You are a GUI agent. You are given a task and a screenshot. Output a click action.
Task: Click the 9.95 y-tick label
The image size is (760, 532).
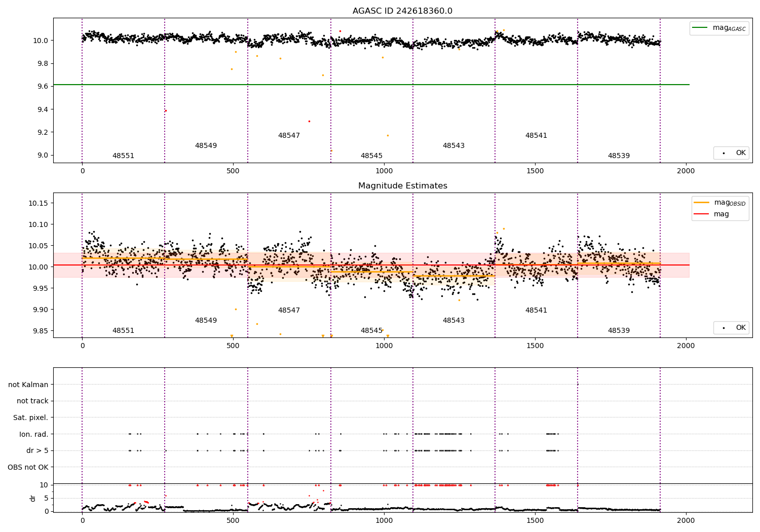(x=41, y=289)
